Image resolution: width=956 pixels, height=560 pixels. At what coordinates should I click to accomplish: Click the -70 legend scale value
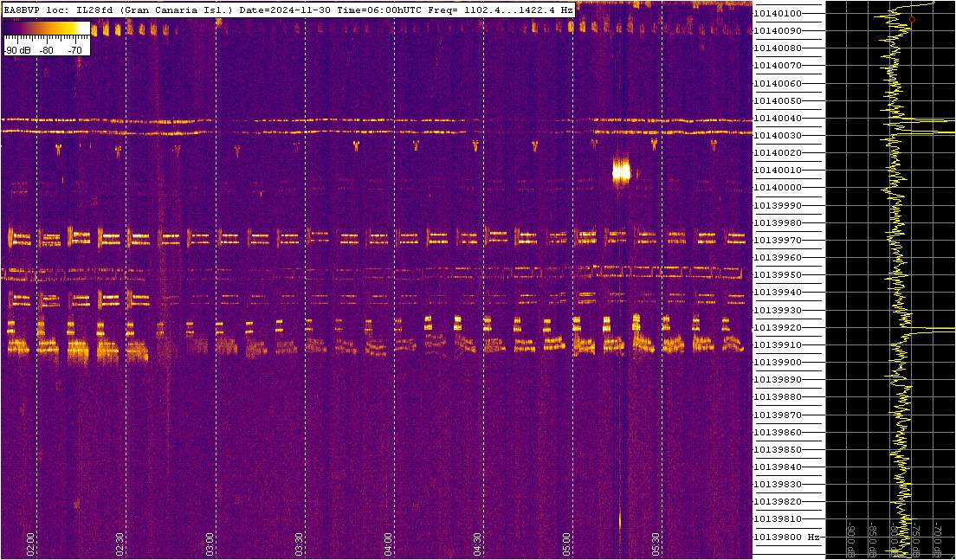click(75, 50)
